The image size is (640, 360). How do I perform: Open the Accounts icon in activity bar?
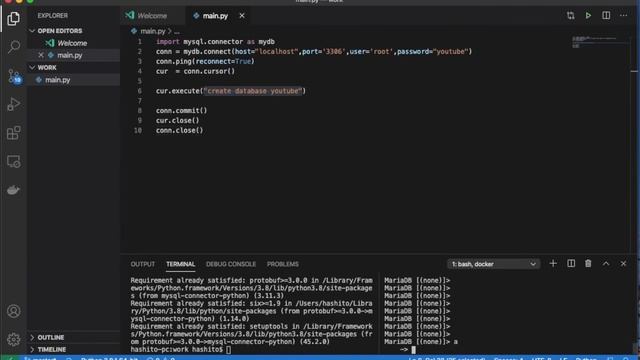[13, 311]
